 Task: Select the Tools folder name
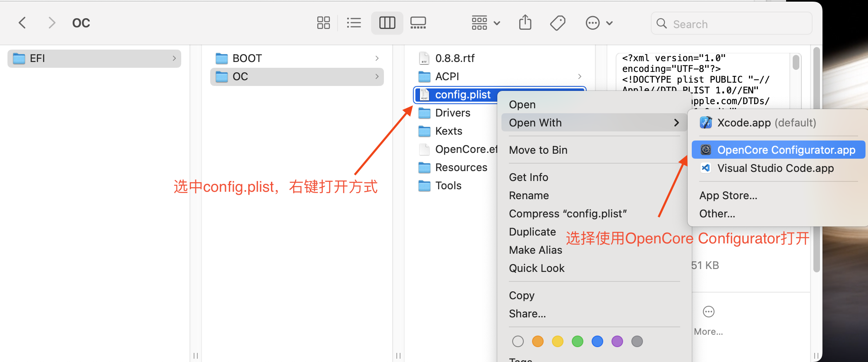pos(448,186)
